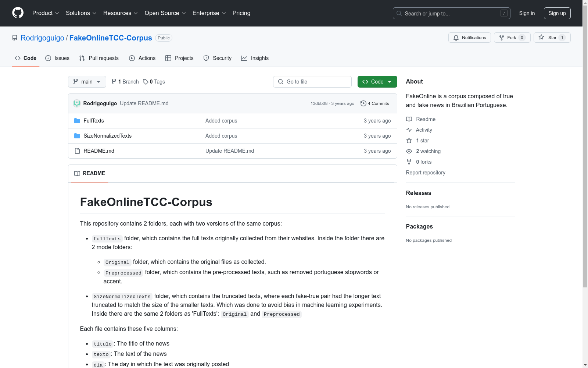Open the Enterprise dropdown

[x=209, y=13]
